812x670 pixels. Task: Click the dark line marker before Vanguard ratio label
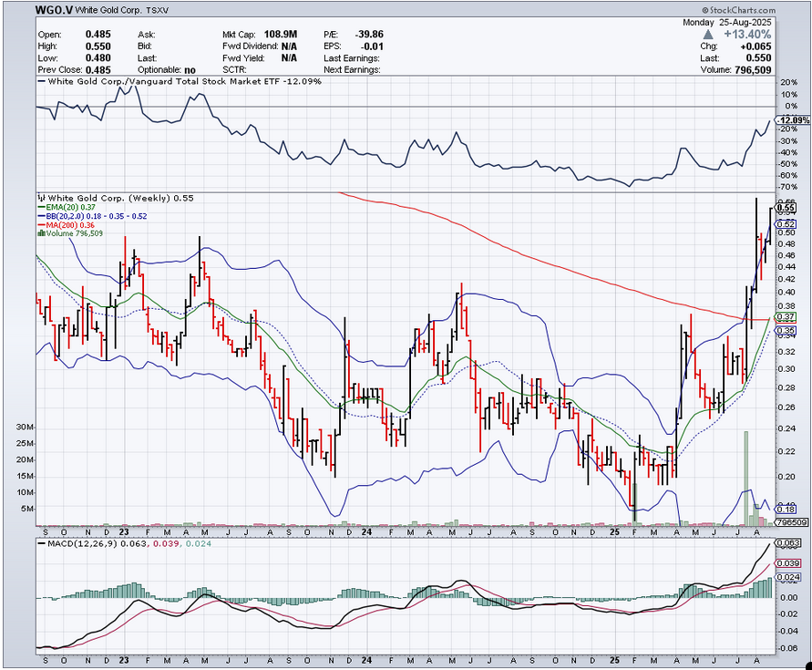[x=40, y=81]
